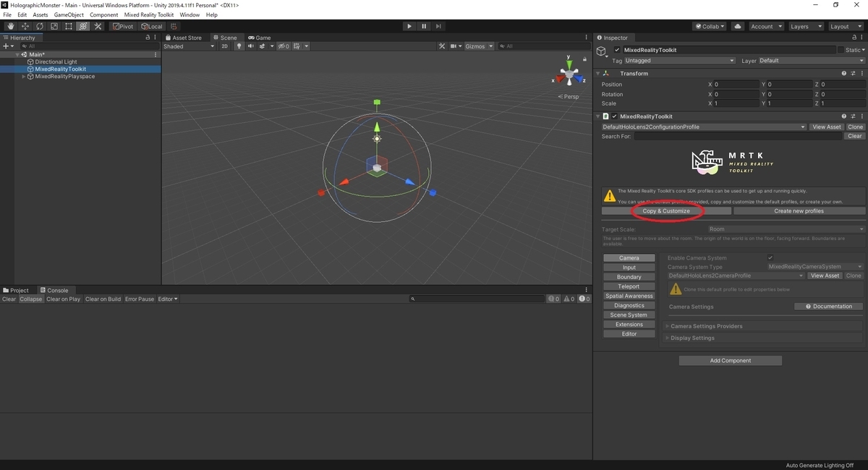The width and height of the screenshot is (868, 470).
Task: Click the Step frame button
Action: [438, 26]
